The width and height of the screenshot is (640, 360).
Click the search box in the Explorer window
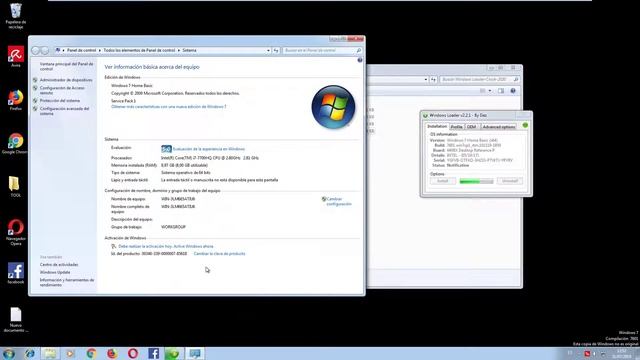(x=480, y=79)
